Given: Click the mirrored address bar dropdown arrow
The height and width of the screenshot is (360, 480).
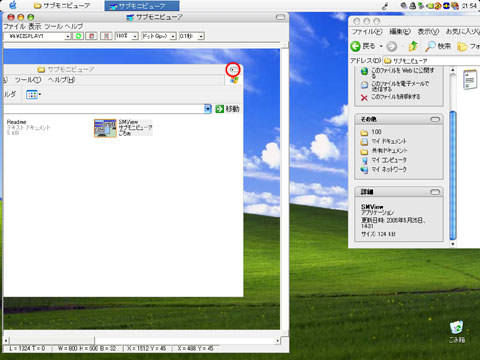Looking at the screenshot, I should tap(208, 109).
